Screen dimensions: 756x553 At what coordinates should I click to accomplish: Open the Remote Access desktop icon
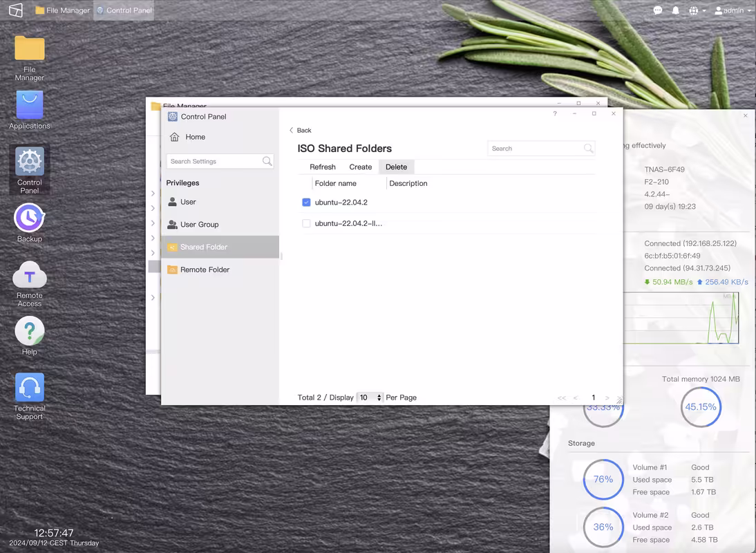click(x=30, y=283)
